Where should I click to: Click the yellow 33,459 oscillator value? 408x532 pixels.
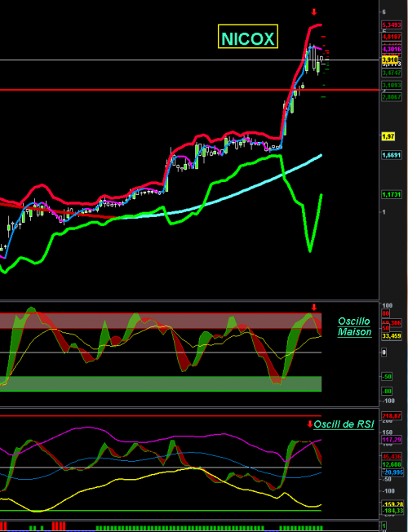click(392, 336)
